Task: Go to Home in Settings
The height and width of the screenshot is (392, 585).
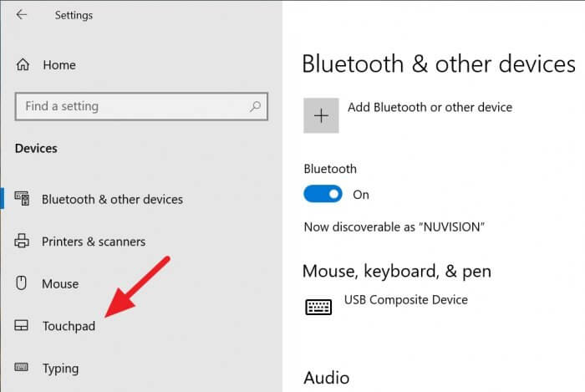Action: [59, 65]
